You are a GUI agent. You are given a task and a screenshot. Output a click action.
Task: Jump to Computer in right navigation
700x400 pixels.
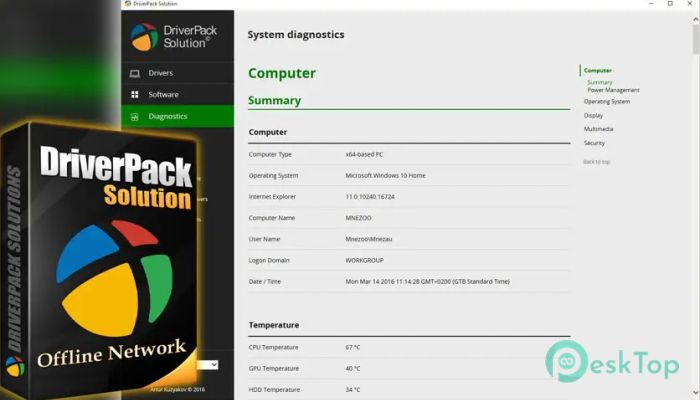click(597, 71)
